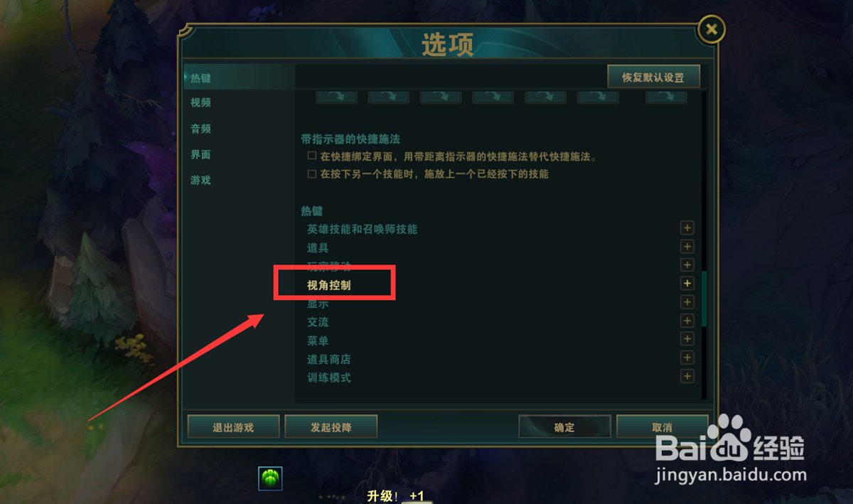853x504 pixels.
Task: Switch to 视频 settings tab
Action: click(201, 102)
